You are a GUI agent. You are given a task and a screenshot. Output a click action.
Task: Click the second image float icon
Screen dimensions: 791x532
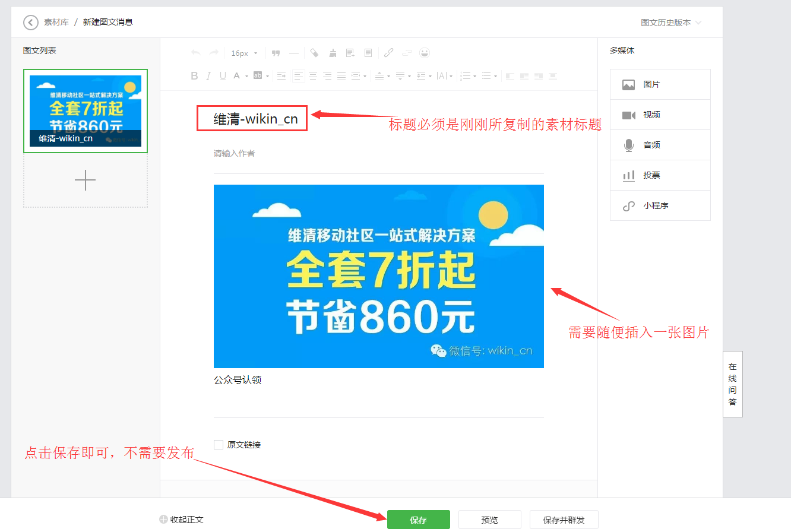click(524, 76)
